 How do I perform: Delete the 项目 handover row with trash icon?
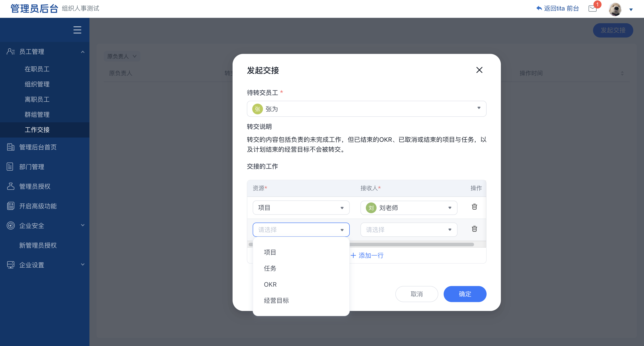pyautogui.click(x=474, y=207)
